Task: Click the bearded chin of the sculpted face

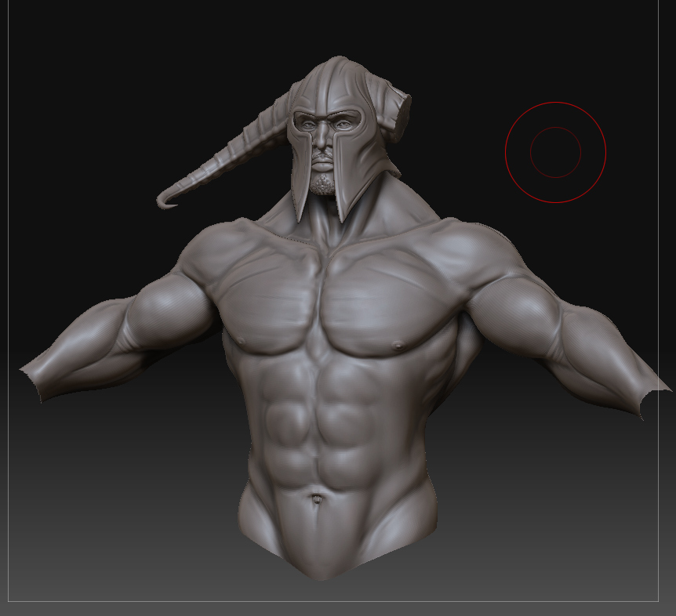Action: (322, 184)
